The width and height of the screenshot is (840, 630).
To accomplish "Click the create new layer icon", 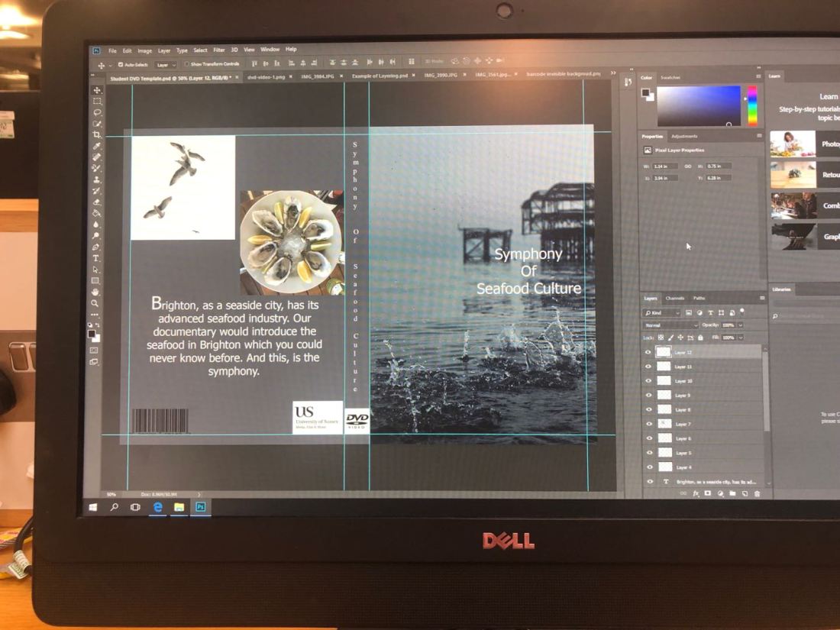I will [745, 493].
